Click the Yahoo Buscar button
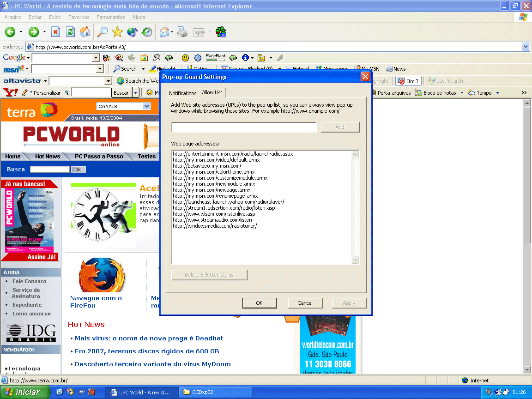 [121, 93]
